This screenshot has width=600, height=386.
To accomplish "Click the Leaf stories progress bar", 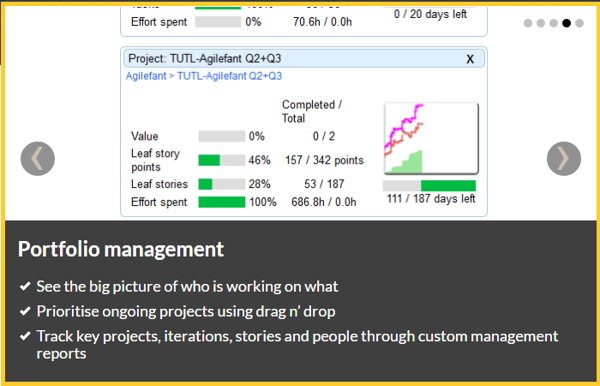I will pos(222,184).
